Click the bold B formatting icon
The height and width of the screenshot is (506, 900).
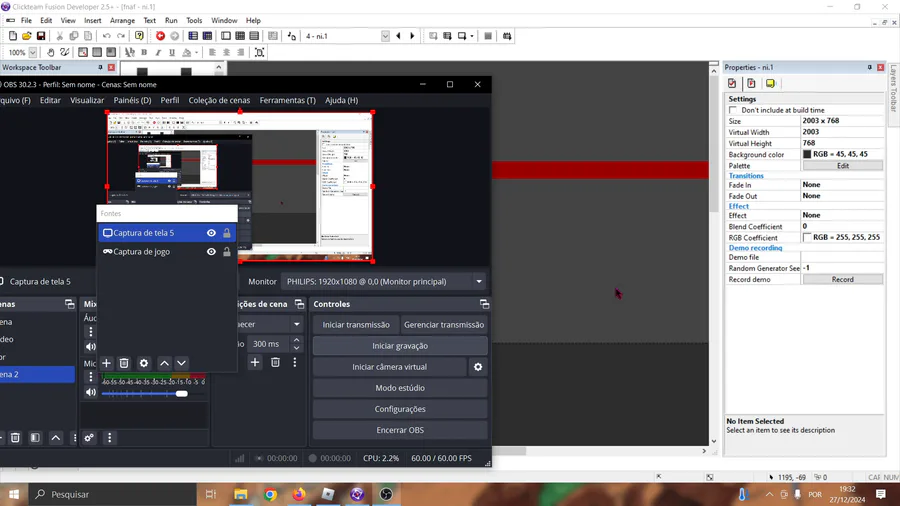(x=144, y=52)
